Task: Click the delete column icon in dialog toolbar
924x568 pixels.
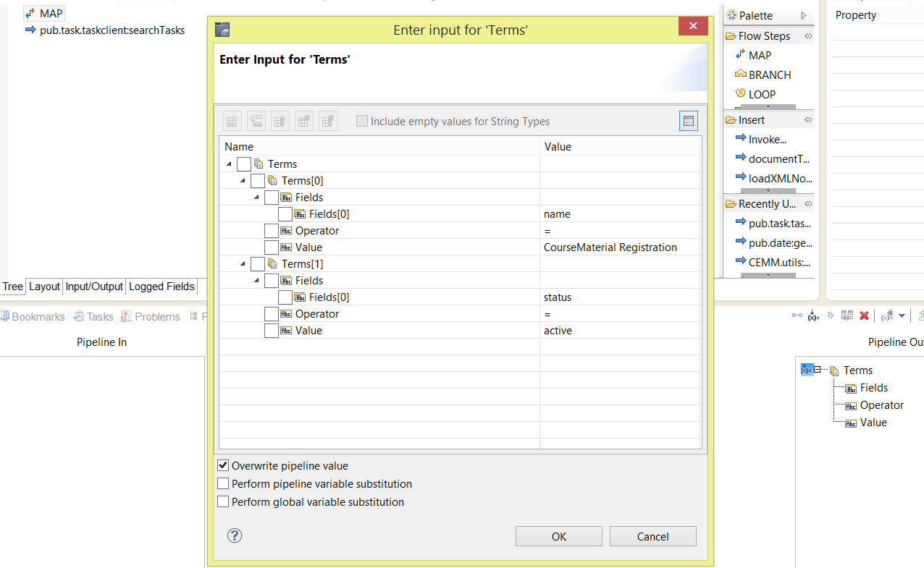Action: click(x=328, y=121)
